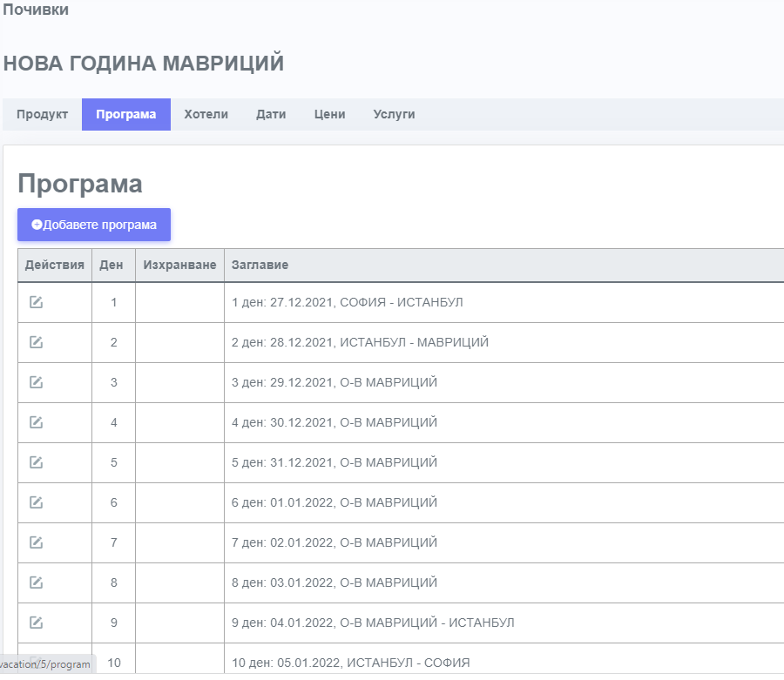The height and width of the screenshot is (680, 784).
Task: Click the Заглавие column header
Action: coord(260,265)
